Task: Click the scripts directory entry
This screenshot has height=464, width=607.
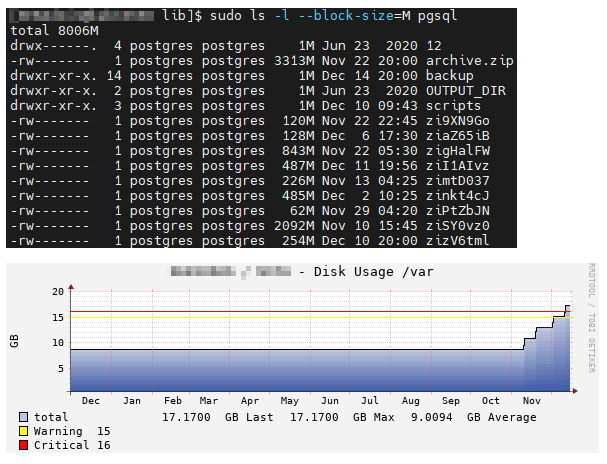Action: [x=453, y=106]
